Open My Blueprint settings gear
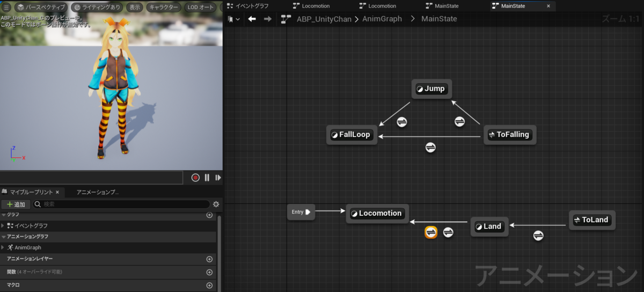Viewport: 644px width, 292px height. (216, 205)
